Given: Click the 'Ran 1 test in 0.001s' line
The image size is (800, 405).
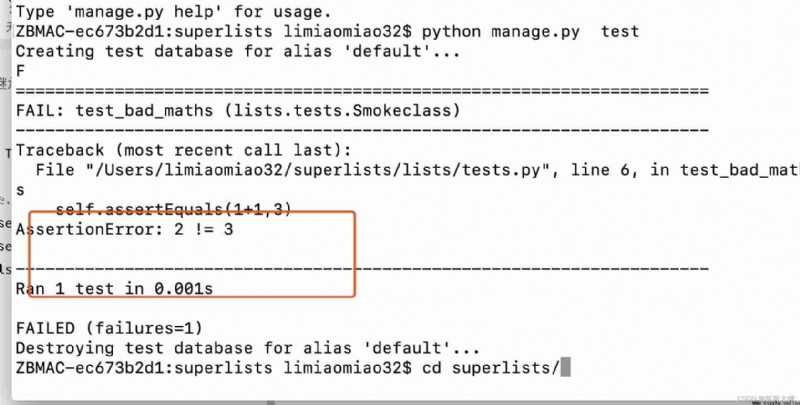Looking at the screenshot, I should click(x=114, y=289).
